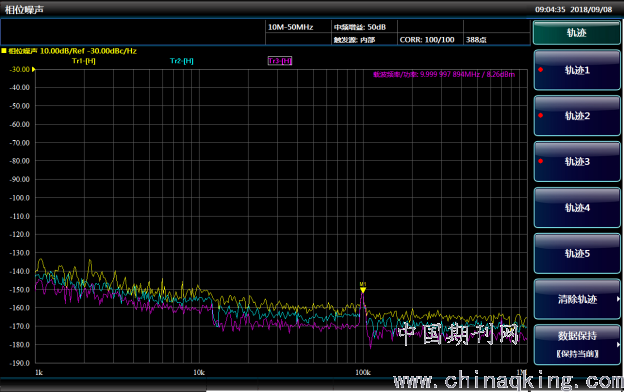624x392 pixels.
Task: Click the CORR: 100/100 field
Action: (430, 39)
